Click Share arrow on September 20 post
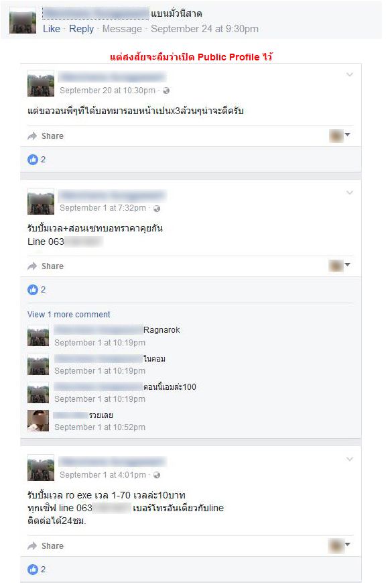 32,136
